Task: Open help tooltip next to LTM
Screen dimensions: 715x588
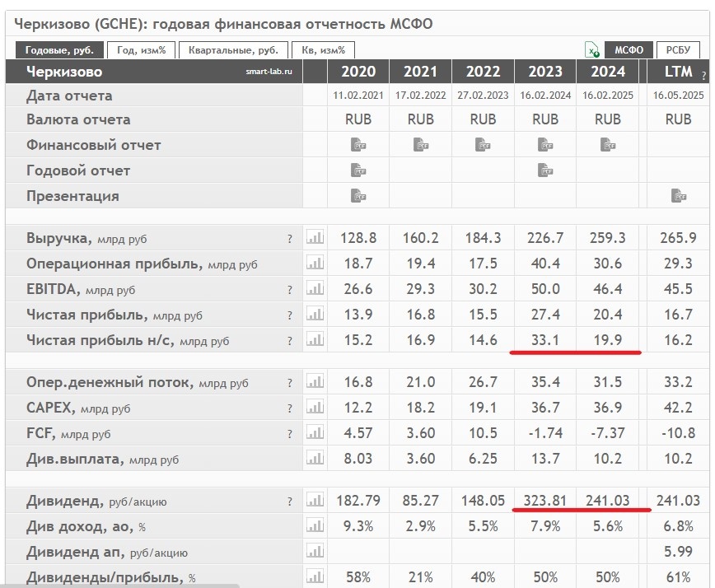Action: [704, 76]
